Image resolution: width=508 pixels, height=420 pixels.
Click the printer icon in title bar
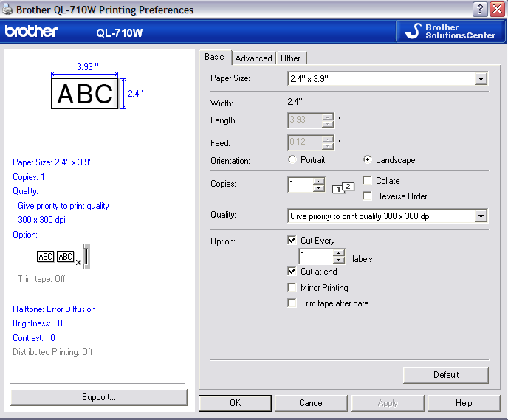[7, 10]
